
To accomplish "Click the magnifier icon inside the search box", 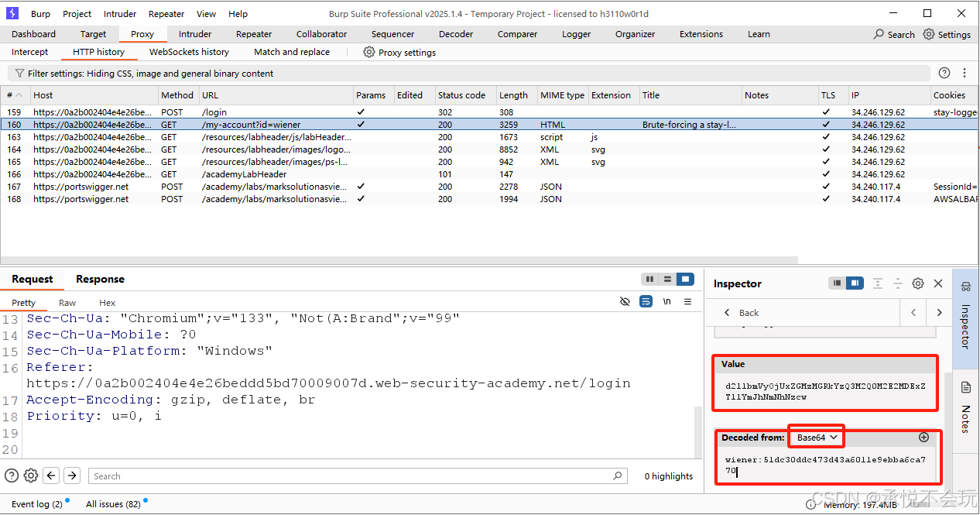I will 617,476.
